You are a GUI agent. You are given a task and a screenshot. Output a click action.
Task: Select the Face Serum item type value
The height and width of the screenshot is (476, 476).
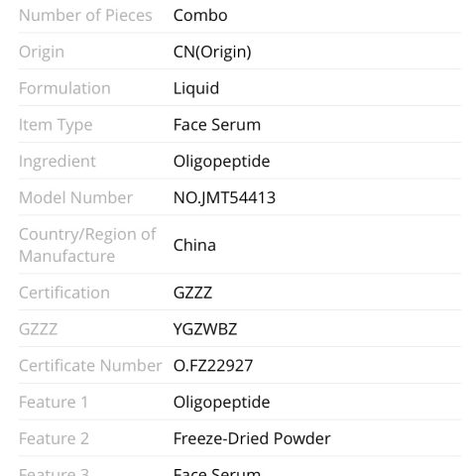pyautogui.click(x=217, y=125)
